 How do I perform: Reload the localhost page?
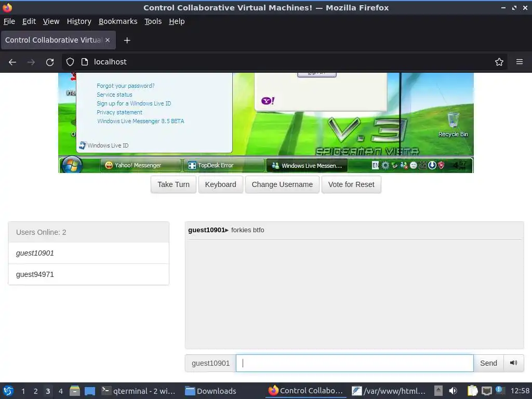50,62
